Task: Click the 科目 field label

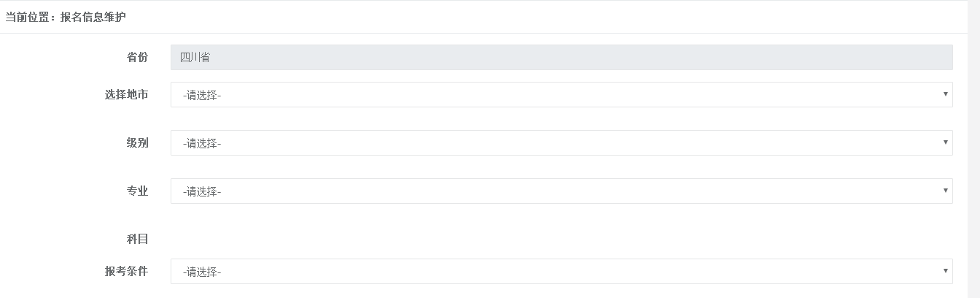Action: click(137, 239)
